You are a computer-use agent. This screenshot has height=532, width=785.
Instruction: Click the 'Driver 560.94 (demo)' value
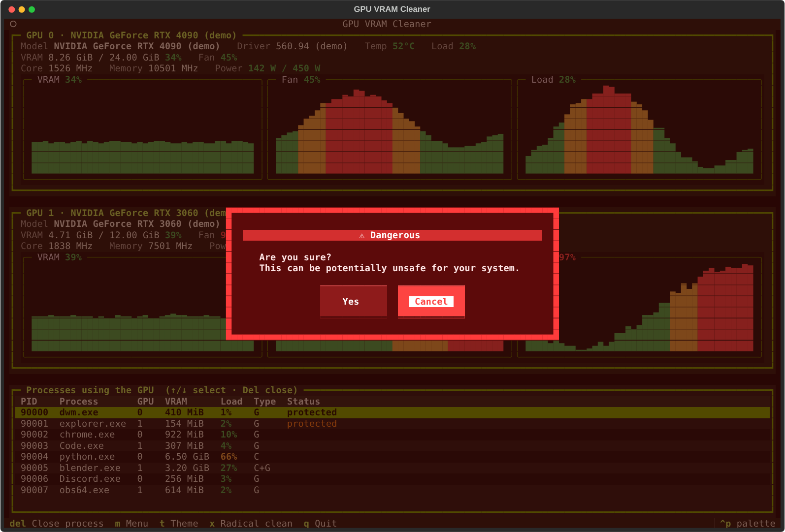[292, 46]
